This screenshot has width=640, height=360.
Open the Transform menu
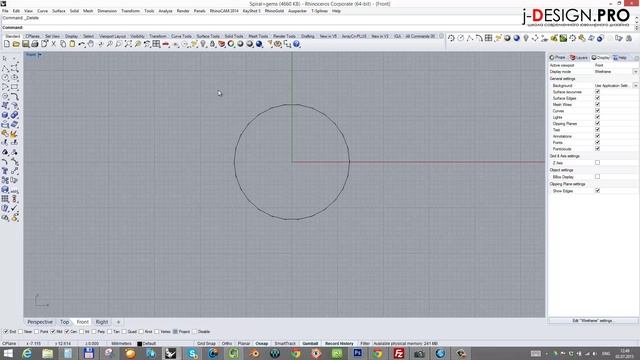click(x=131, y=11)
